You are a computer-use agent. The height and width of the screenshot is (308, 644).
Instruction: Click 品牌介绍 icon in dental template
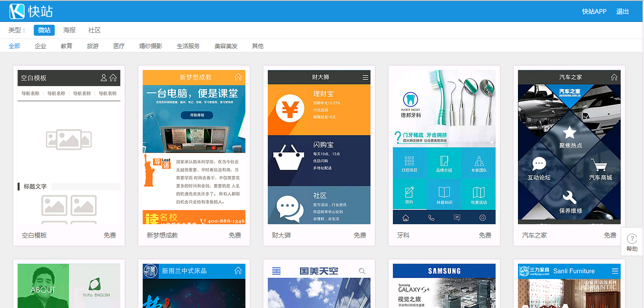(x=444, y=160)
